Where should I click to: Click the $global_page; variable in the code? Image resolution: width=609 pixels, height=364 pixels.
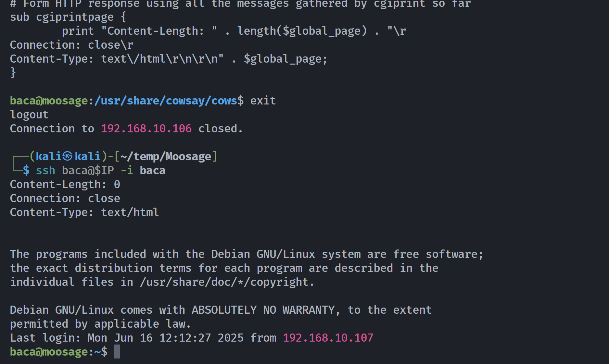click(286, 59)
